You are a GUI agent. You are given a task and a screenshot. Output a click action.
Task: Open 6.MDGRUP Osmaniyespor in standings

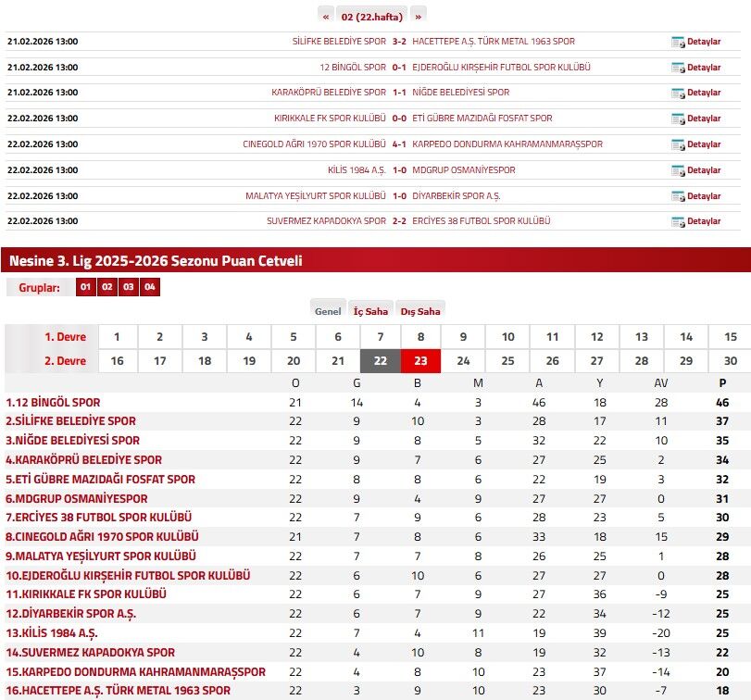tap(77, 498)
